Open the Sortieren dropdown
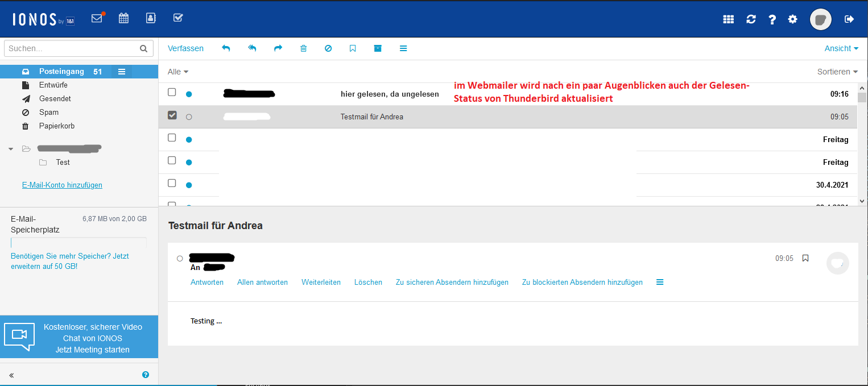The width and height of the screenshot is (868, 386). pyautogui.click(x=837, y=72)
